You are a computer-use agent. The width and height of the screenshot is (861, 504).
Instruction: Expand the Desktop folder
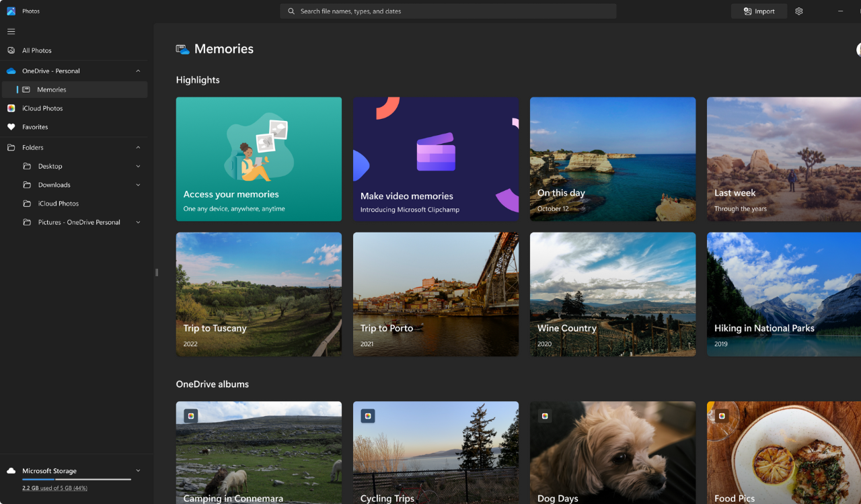[138, 166]
